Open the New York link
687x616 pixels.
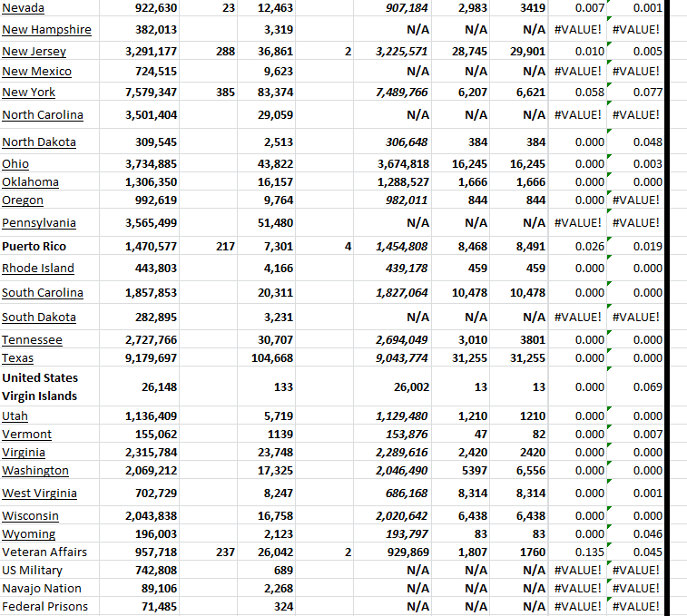click(x=29, y=92)
